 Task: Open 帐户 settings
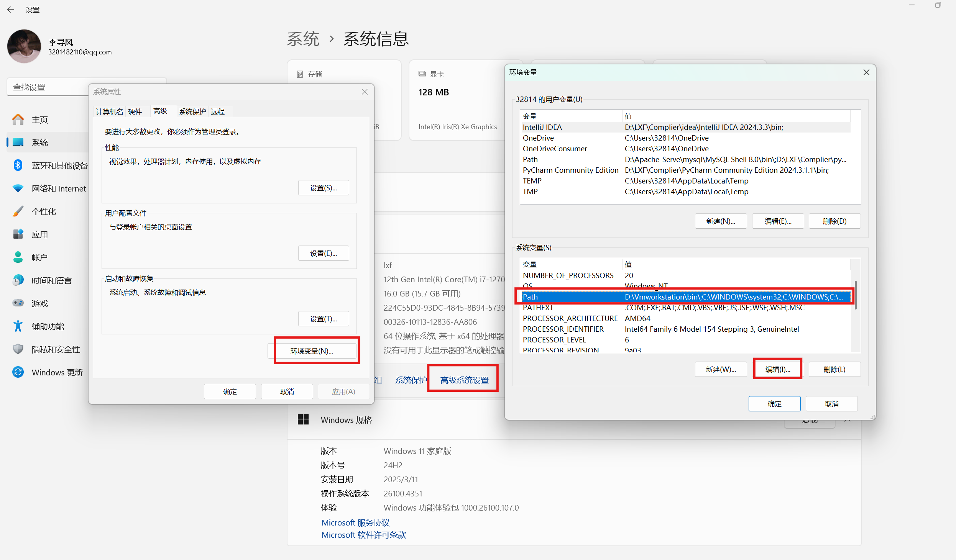click(39, 257)
